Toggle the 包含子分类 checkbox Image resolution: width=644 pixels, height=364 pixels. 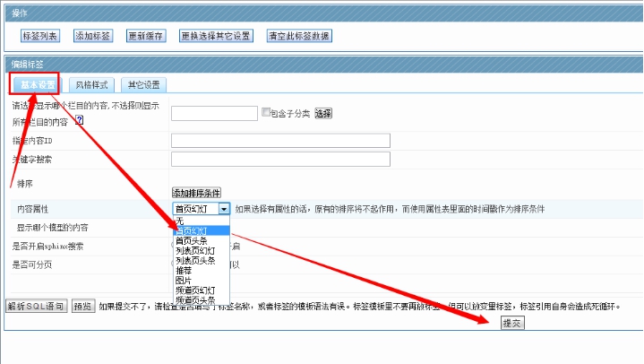(x=266, y=113)
